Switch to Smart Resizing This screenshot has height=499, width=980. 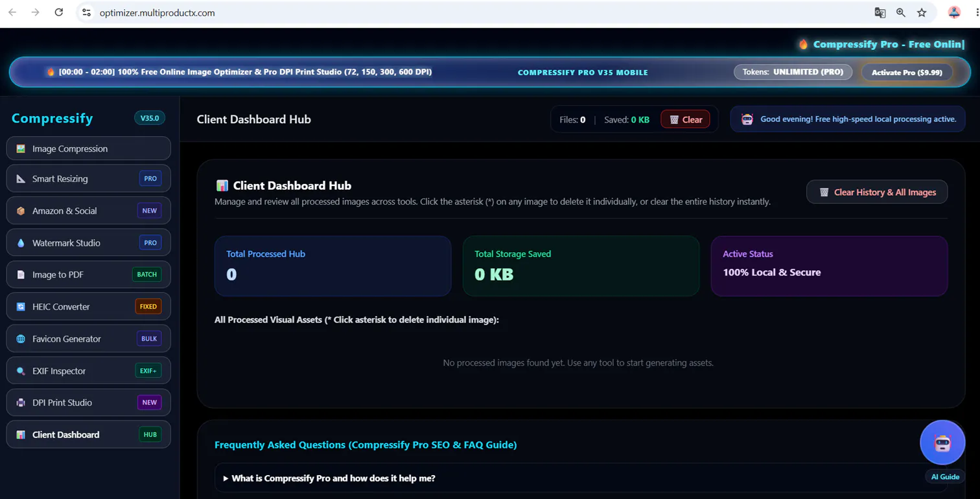[89, 179]
